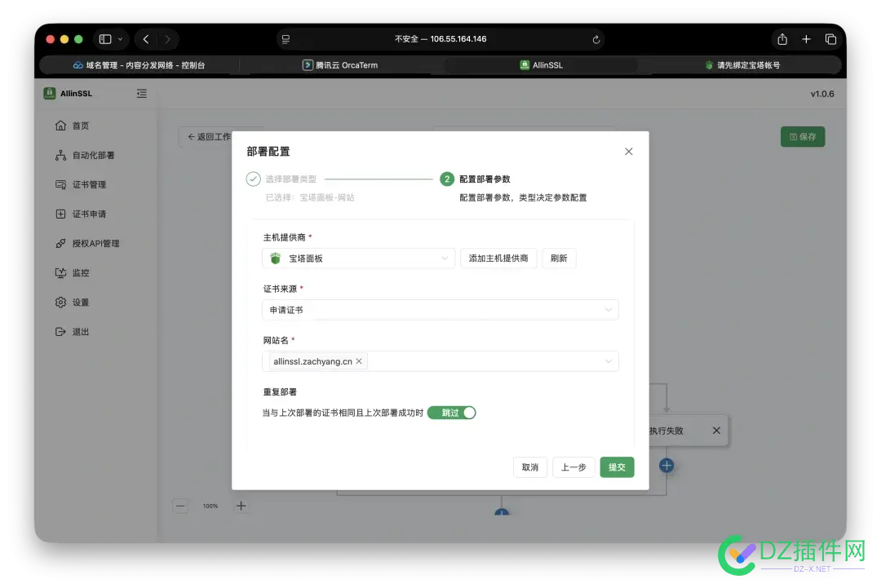Switch to 域名管理 内容分发网络 tab
881x588 pixels.
click(x=139, y=65)
